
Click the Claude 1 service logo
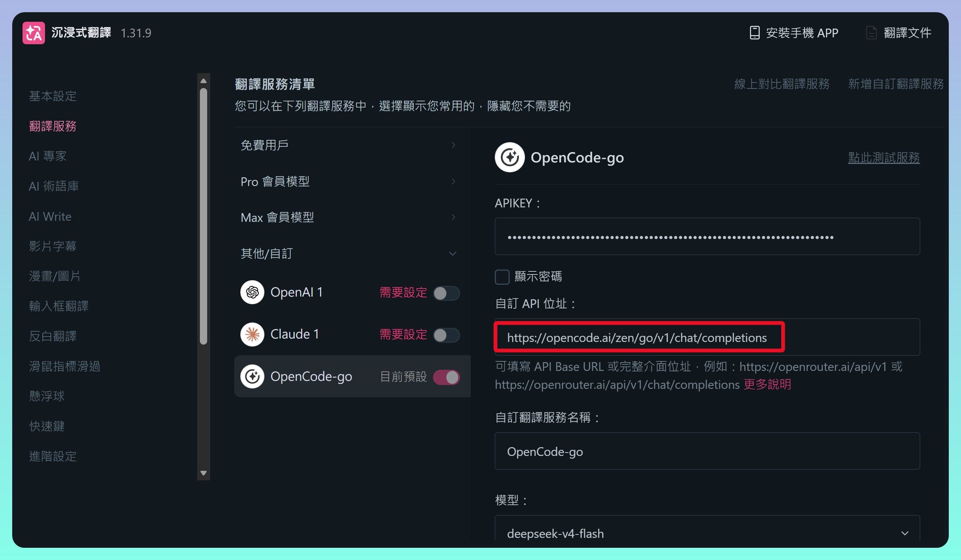point(252,334)
